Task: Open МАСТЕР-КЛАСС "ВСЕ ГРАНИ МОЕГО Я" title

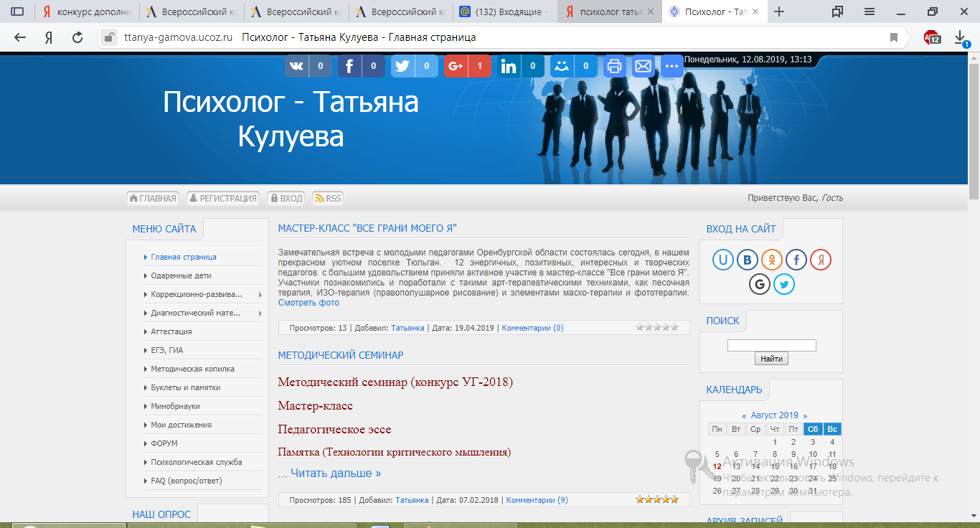Action: tap(367, 229)
